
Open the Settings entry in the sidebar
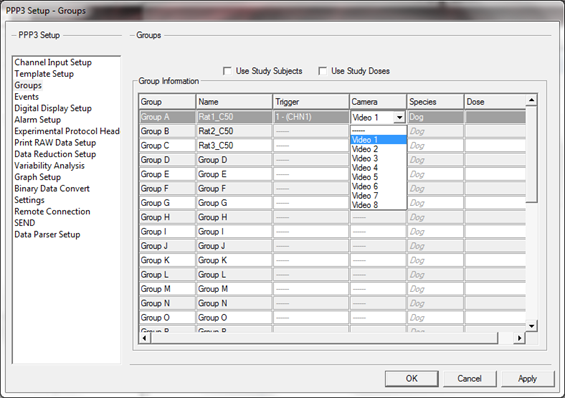(29, 200)
